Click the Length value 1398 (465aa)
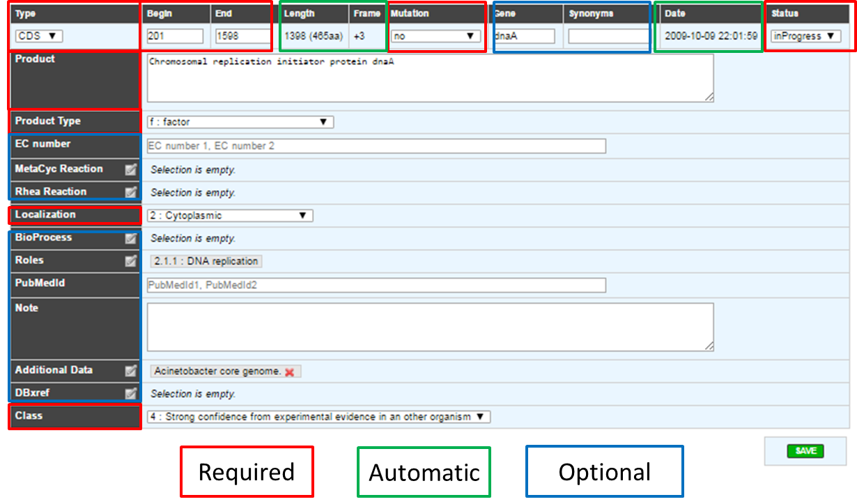This screenshot has width=857, height=504. 313,36
